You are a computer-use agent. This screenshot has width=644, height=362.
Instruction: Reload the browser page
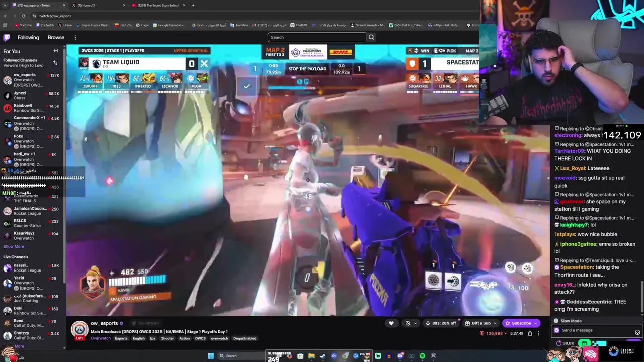[23, 16]
